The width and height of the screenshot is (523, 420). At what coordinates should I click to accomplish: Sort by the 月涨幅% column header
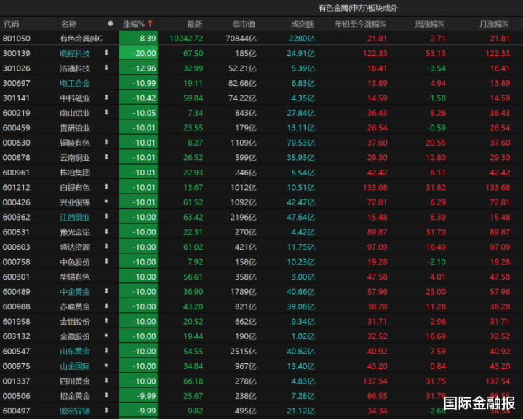pos(494,24)
